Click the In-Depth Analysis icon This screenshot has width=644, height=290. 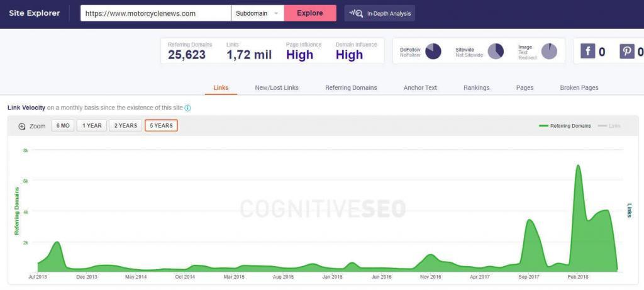(356, 13)
